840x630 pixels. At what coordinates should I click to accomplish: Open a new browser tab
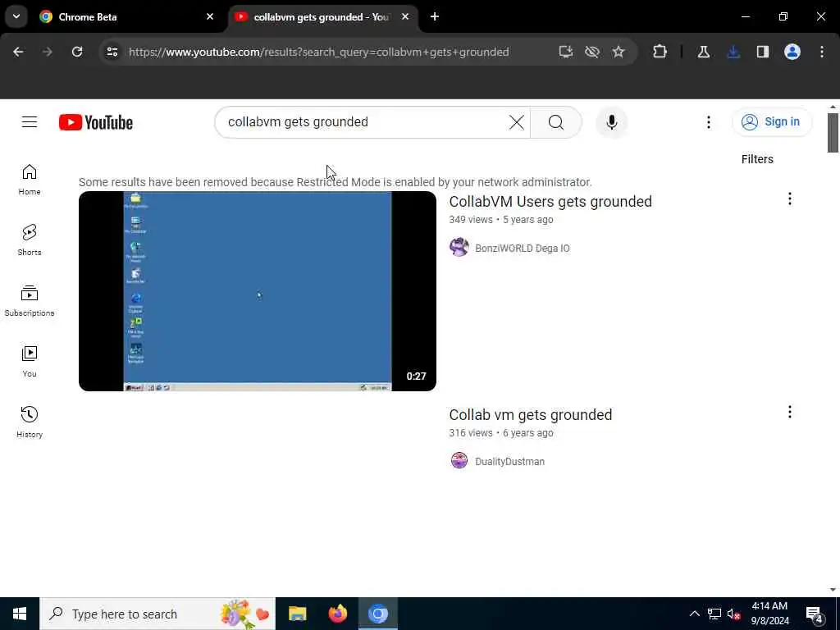click(435, 16)
